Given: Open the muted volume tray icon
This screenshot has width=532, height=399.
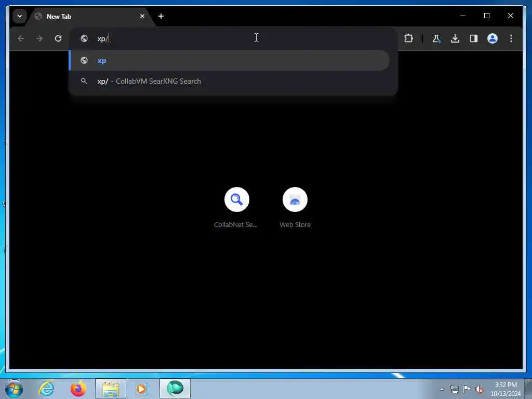Looking at the screenshot, I should click(480, 390).
